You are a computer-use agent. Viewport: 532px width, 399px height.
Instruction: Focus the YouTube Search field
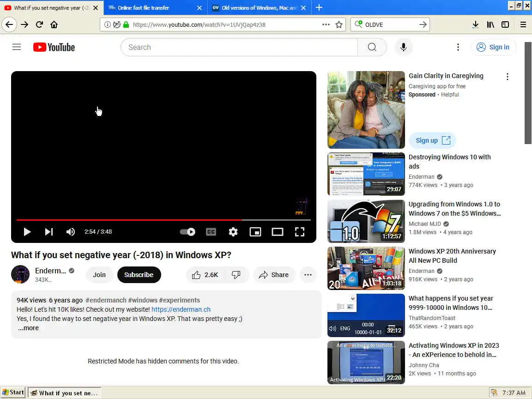point(239,47)
